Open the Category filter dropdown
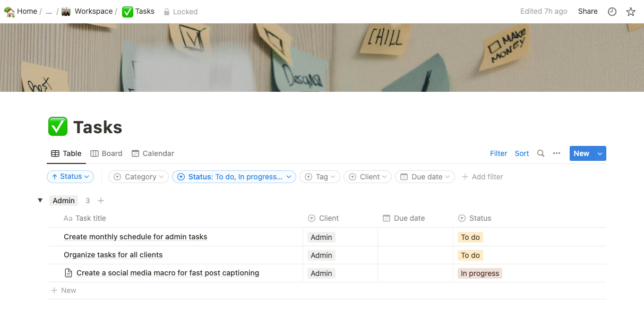 [138, 177]
